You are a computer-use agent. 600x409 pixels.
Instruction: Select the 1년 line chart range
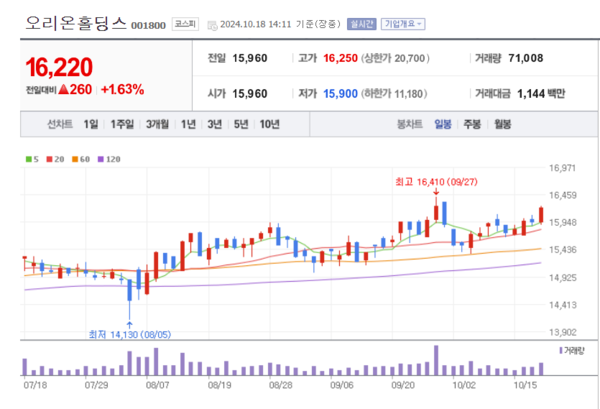(x=186, y=125)
